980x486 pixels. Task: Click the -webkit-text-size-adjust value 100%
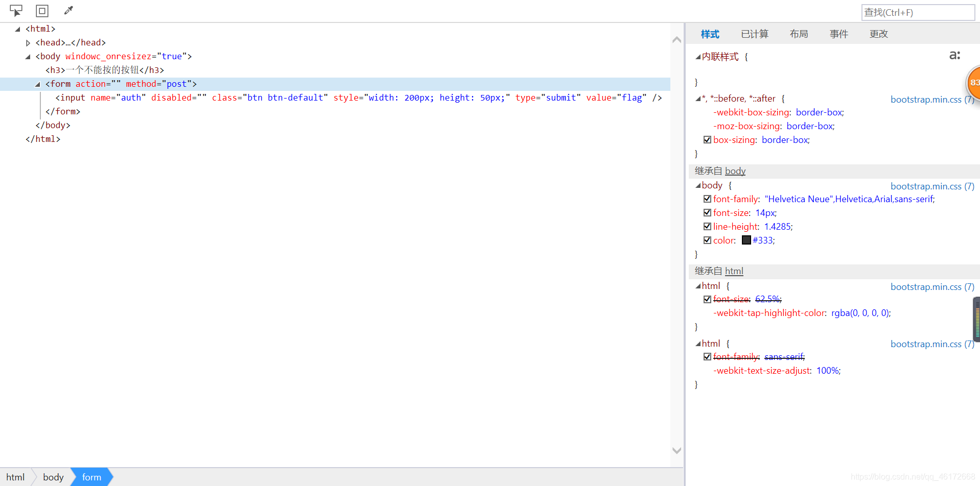point(828,371)
